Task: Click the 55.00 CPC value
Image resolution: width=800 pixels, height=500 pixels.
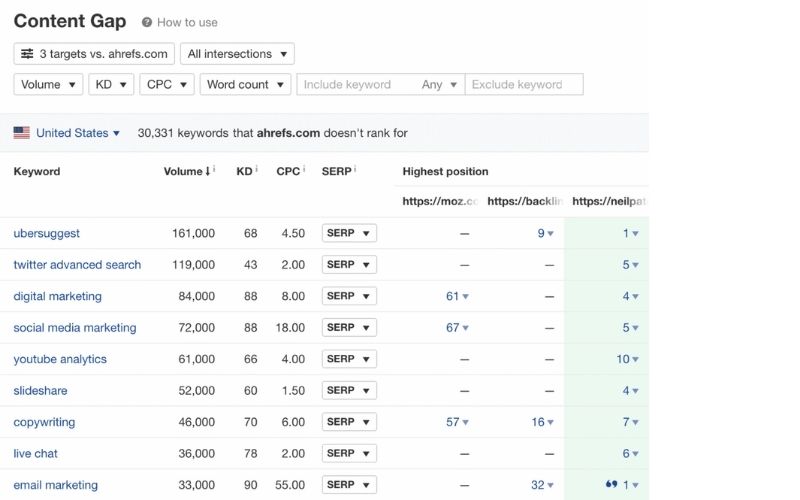Action: click(x=290, y=485)
